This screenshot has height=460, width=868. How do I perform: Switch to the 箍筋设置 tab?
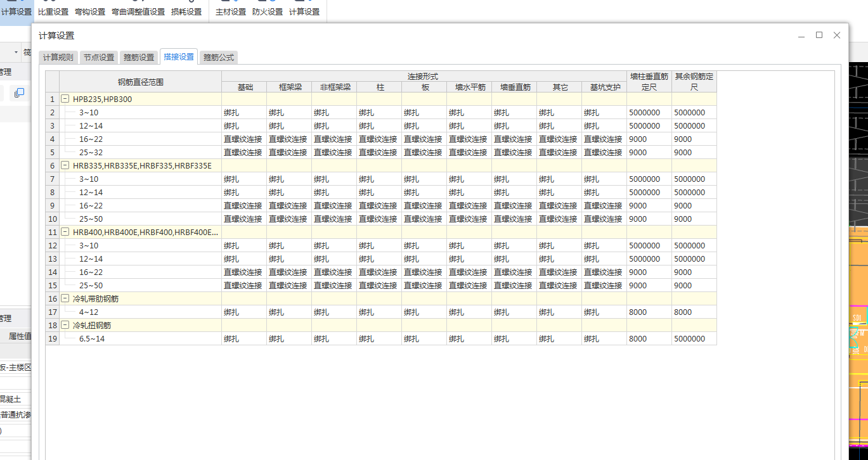pyautogui.click(x=139, y=57)
